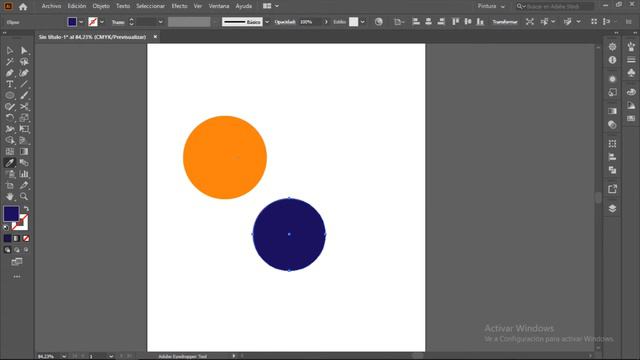Open the Symbols panel club icon

point(631,73)
